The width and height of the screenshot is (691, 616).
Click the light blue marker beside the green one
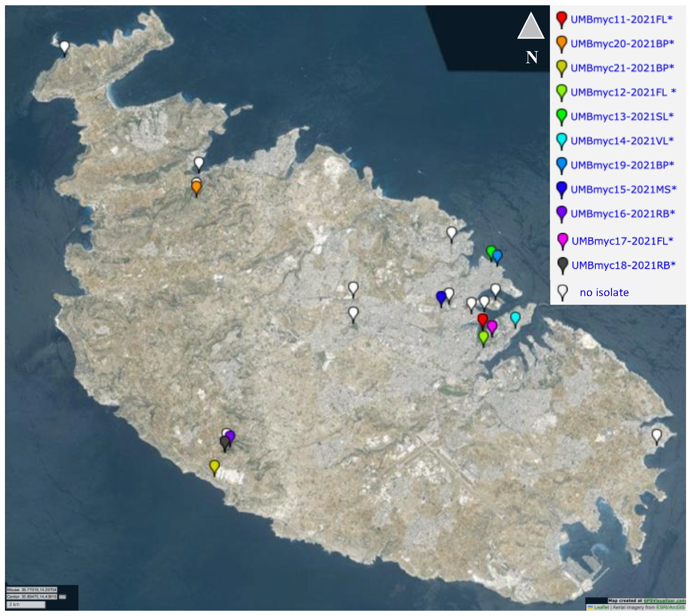pos(497,256)
